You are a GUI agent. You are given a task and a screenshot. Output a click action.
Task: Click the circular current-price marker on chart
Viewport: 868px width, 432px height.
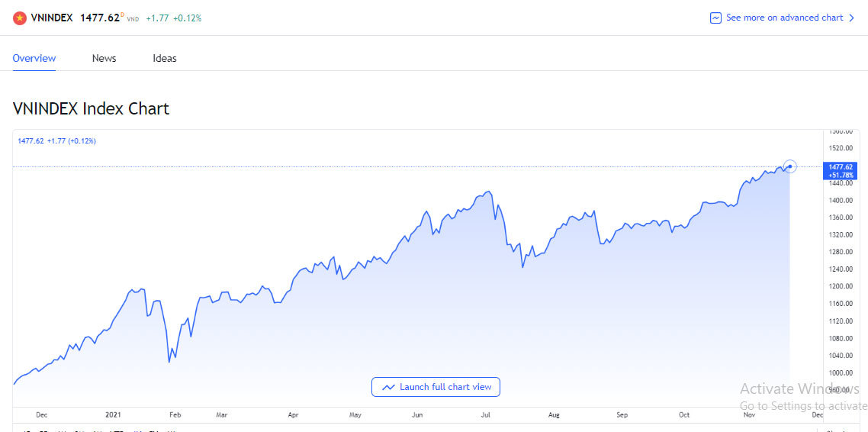[x=790, y=166]
